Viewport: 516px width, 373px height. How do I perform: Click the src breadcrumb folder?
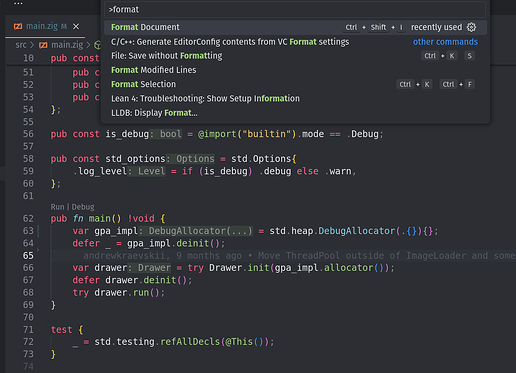(x=21, y=45)
